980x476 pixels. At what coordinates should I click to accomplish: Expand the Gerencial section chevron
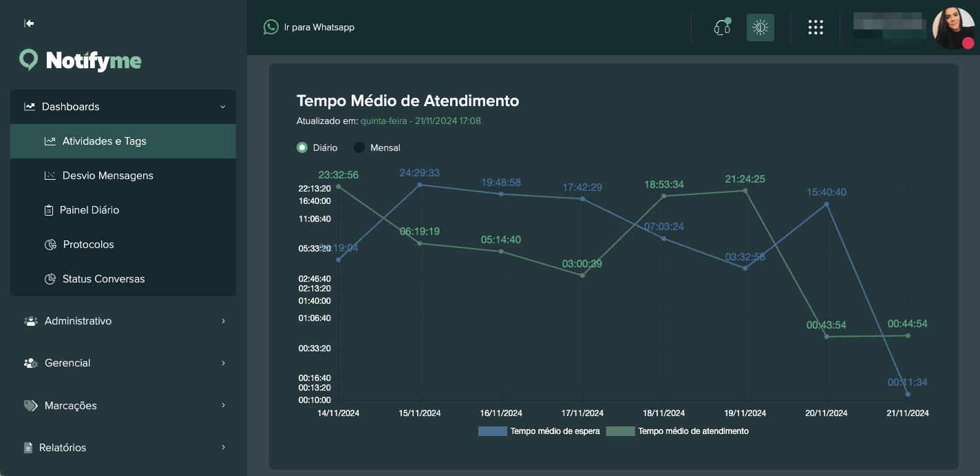pos(223,363)
